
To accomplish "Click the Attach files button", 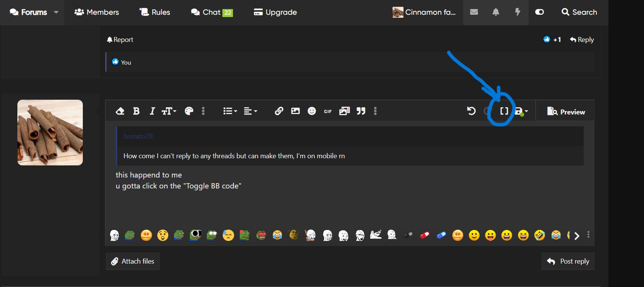I will click(132, 261).
